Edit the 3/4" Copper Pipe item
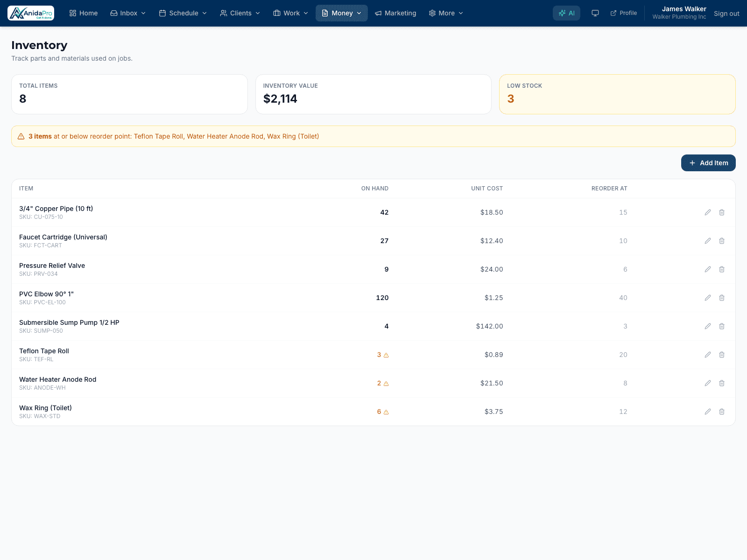Screen dimensions: 747x560 click(708, 212)
